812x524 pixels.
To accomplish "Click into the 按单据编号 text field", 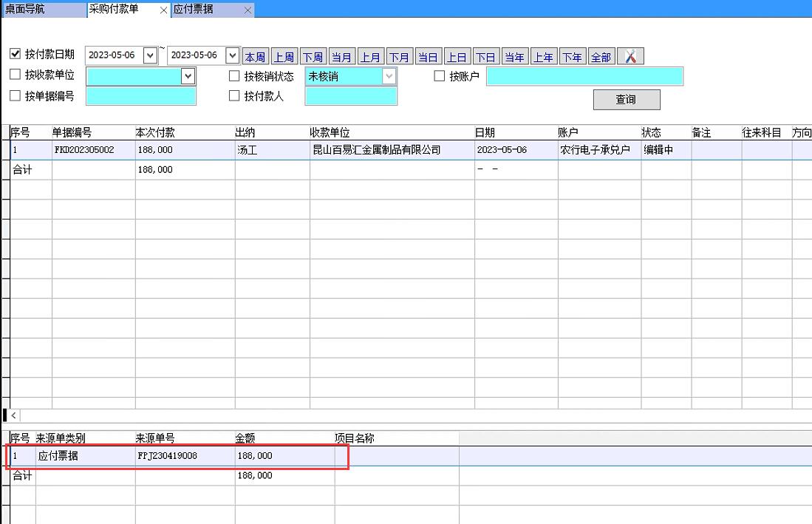I will [140, 96].
